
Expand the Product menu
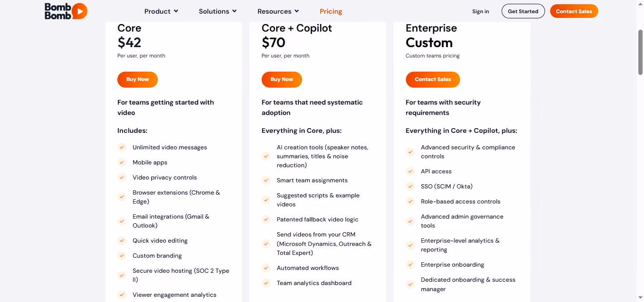(x=161, y=11)
